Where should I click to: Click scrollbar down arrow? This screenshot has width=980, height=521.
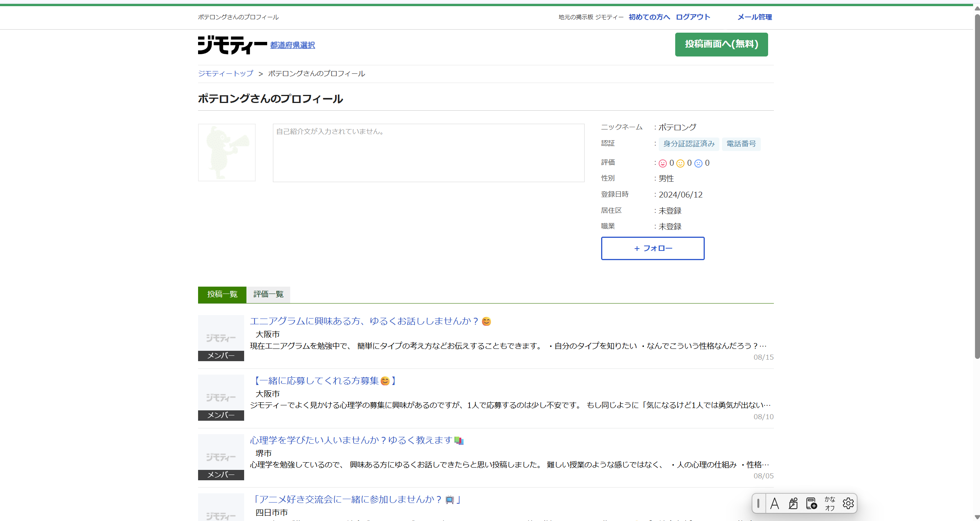(977, 517)
